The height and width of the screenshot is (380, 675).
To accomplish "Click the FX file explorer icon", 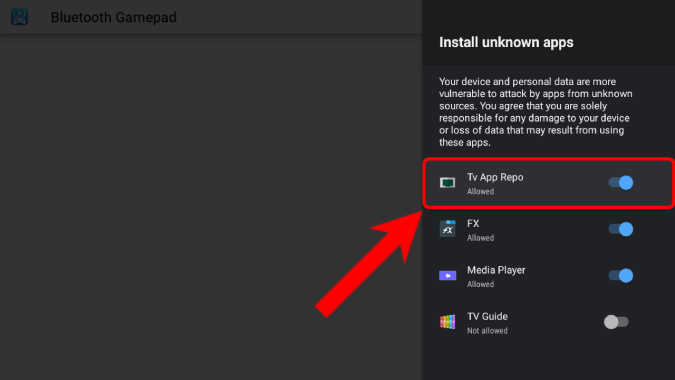I will [x=447, y=229].
